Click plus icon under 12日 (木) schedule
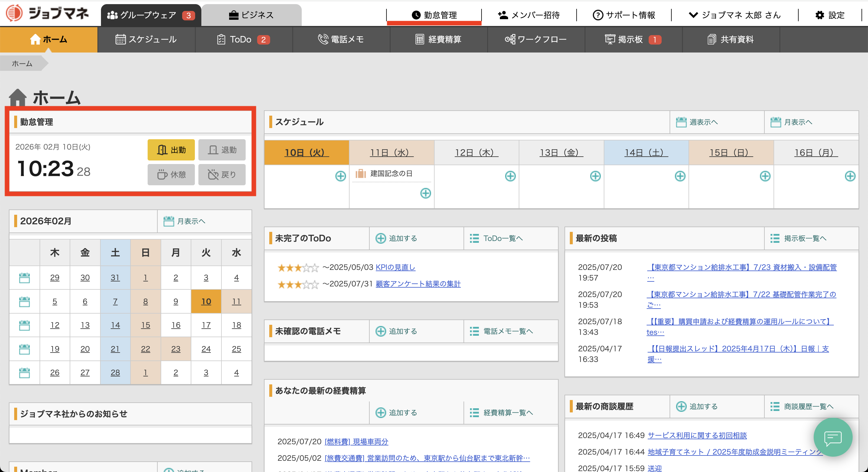This screenshot has width=868, height=472. (510, 176)
